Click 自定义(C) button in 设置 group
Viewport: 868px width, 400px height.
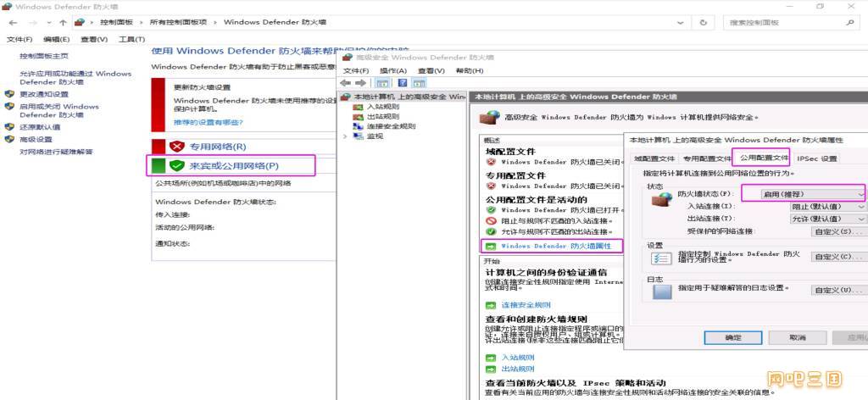[x=838, y=257]
